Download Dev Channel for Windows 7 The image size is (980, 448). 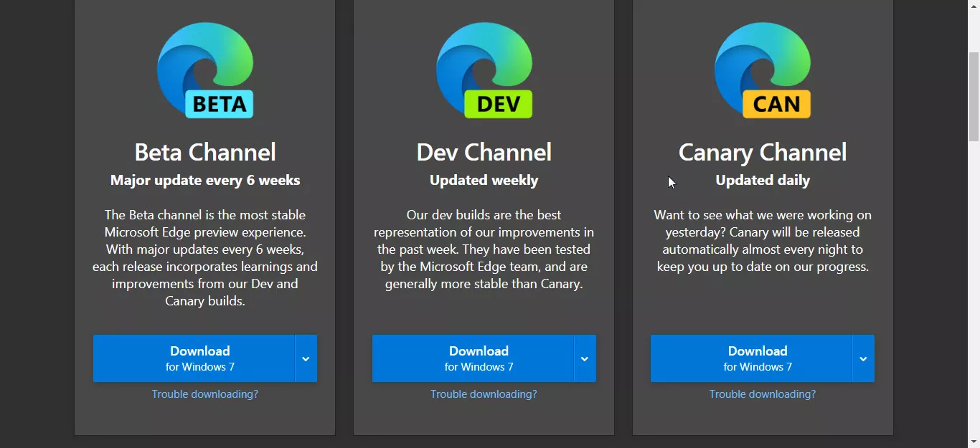pos(473,358)
